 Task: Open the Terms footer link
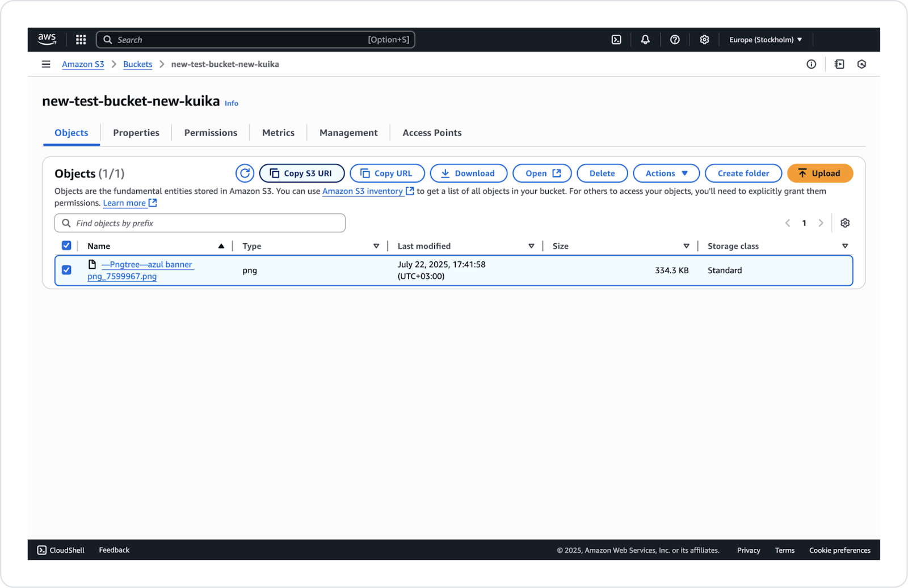[x=785, y=550]
